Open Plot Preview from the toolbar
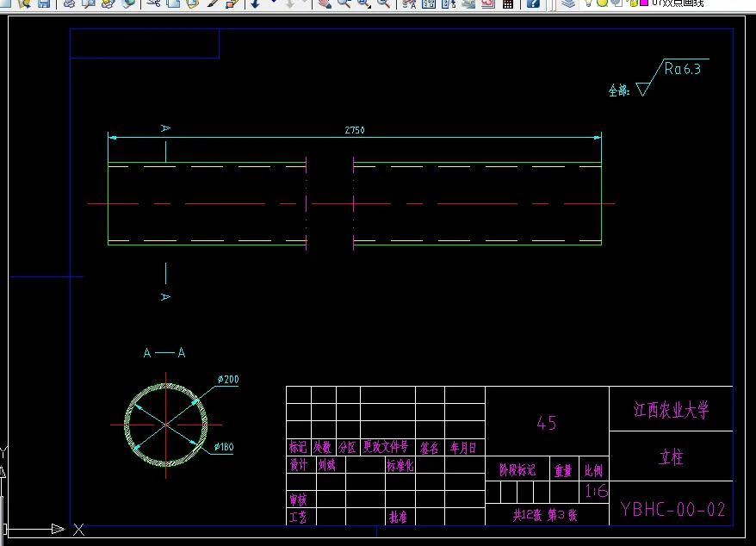 point(88,3)
